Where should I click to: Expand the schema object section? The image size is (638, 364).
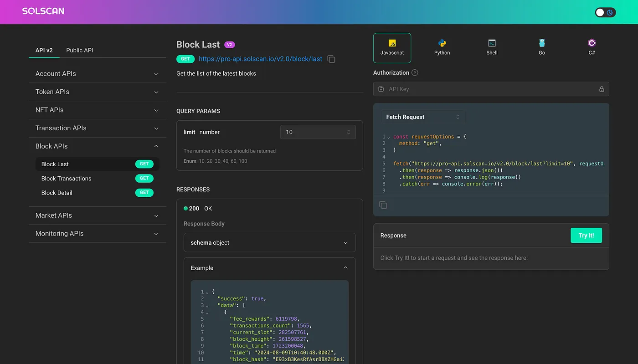click(270, 243)
